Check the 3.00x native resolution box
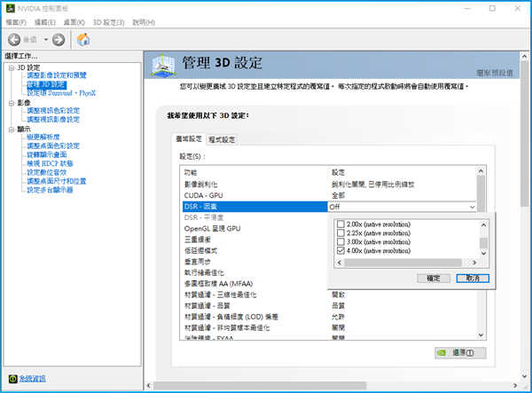The width and height of the screenshot is (532, 393). click(x=340, y=241)
